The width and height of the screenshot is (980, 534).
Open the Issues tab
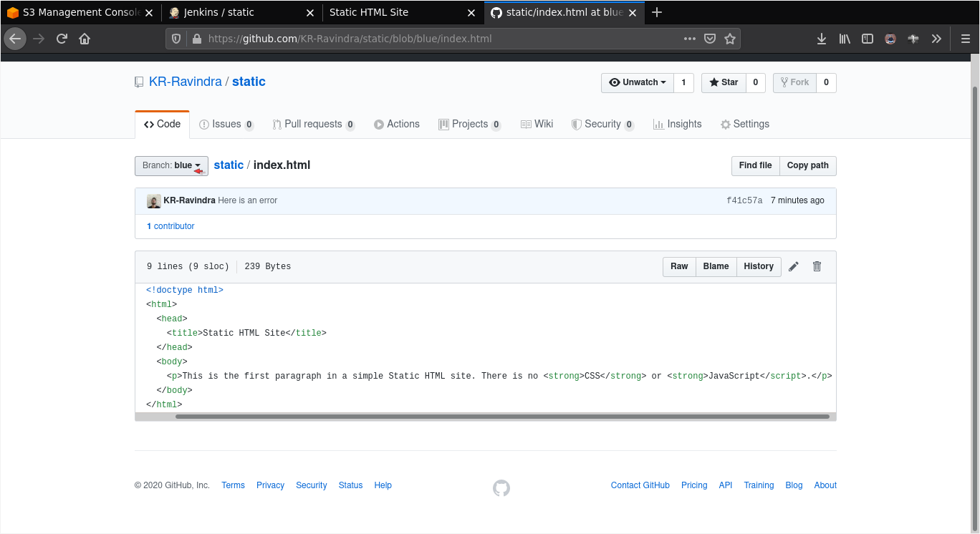pyautogui.click(x=226, y=124)
